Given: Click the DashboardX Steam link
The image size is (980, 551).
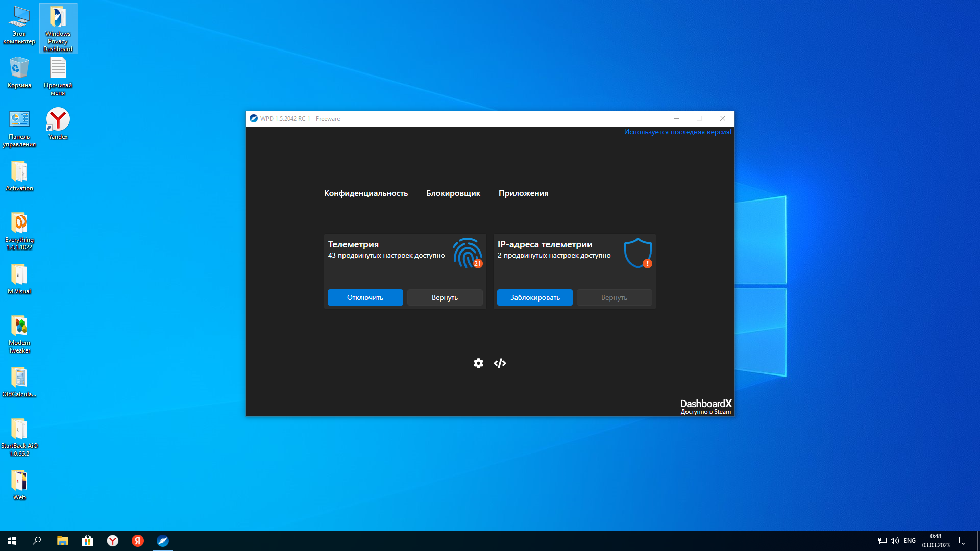Looking at the screenshot, I should point(705,407).
